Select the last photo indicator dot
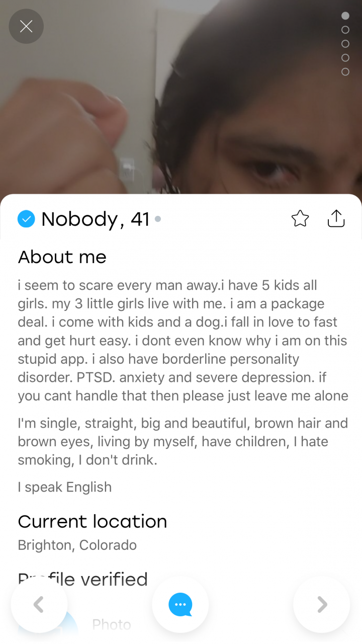Image resolution: width=362 pixels, height=644 pixels. click(345, 72)
